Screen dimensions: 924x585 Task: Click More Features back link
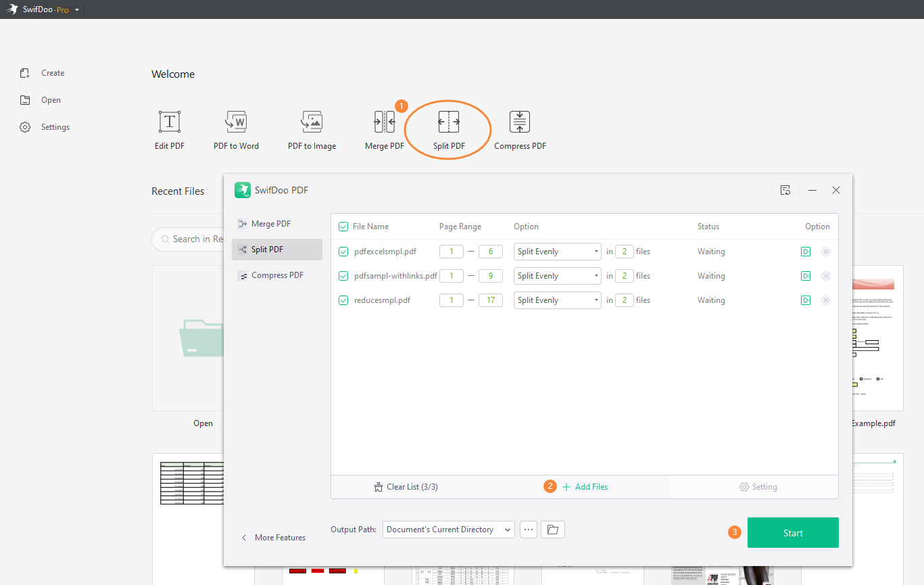tap(273, 538)
